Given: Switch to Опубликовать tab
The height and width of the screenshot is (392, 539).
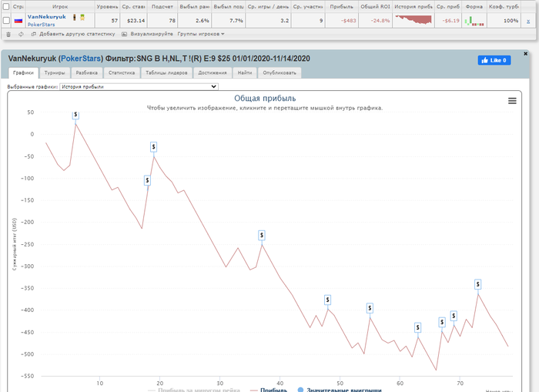Looking at the screenshot, I should (x=280, y=72).
